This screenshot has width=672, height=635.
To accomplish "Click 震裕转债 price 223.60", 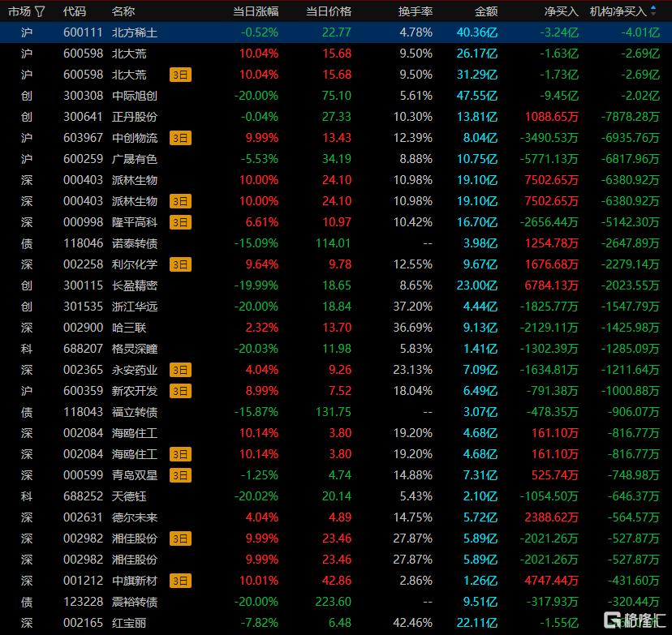I will [x=333, y=602].
